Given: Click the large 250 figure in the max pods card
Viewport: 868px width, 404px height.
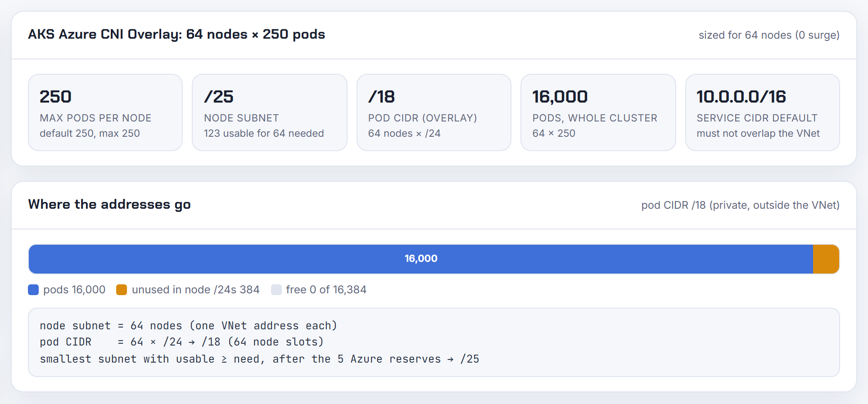Looking at the screenshot, I should [x=55, y=97].
